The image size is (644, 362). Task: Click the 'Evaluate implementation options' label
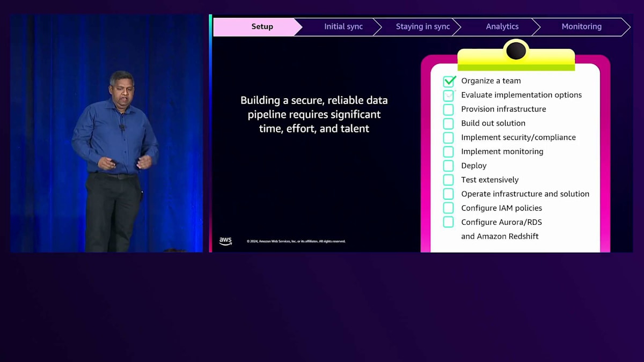pos(522,95)
